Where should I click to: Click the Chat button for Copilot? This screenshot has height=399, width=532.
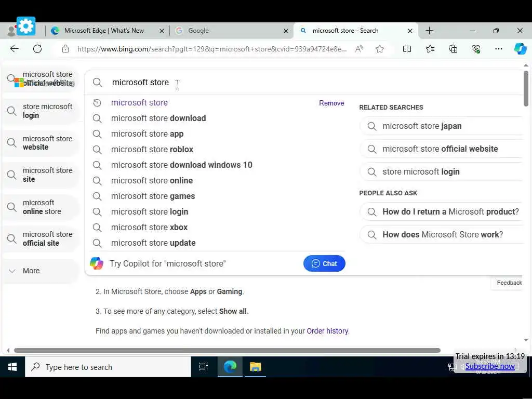click(x=324, y=263)
